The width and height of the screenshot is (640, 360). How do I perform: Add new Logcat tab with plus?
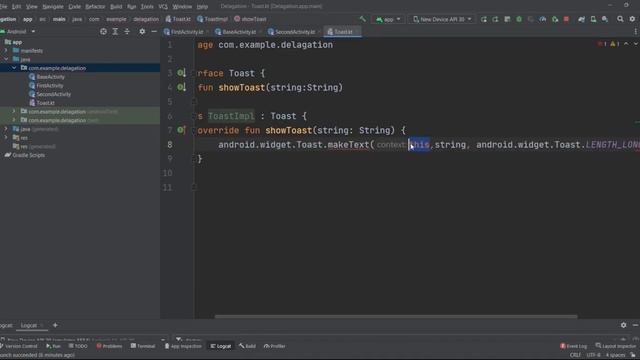click(x=55, y=325)
